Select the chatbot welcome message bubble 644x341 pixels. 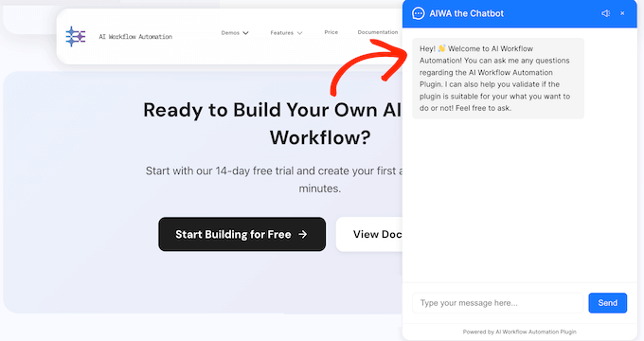pos(498,79)
